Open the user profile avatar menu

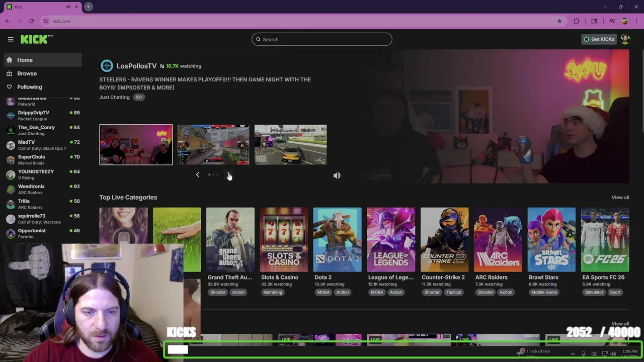click(x=625, y=39)
